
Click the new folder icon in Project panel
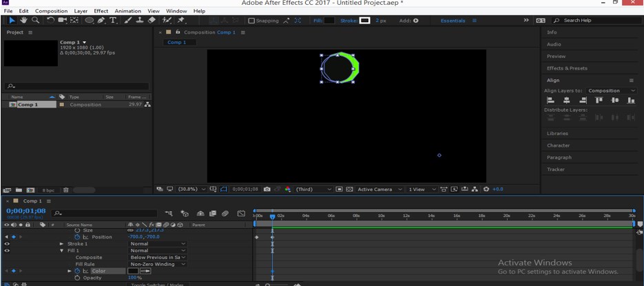coord(19,190)
